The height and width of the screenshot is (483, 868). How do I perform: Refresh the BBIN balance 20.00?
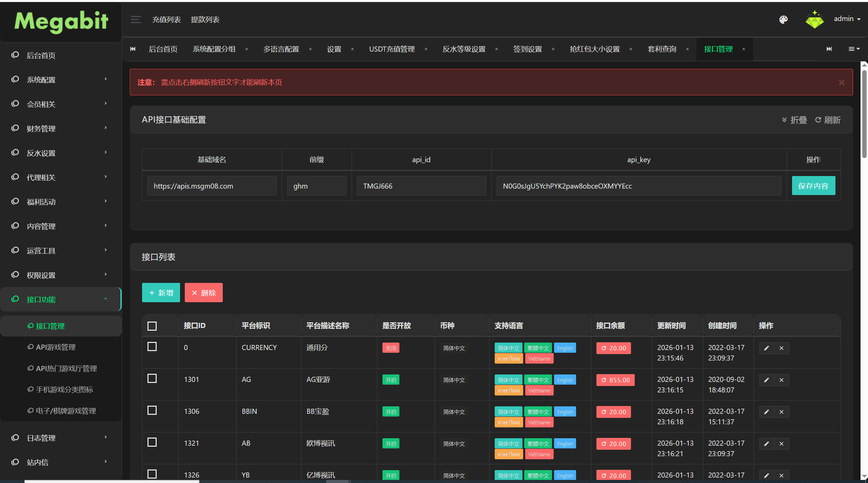[x=613, y=412]
